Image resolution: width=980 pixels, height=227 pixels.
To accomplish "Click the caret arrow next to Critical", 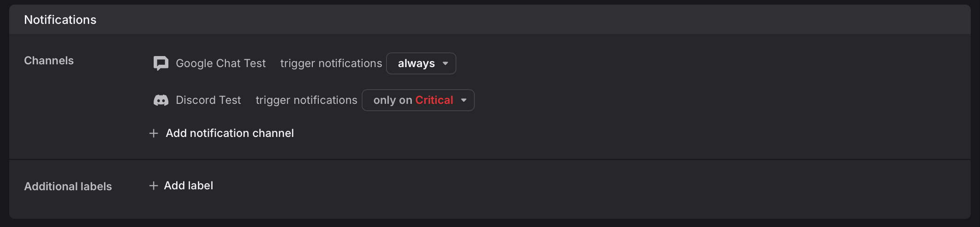I will 464,100.
